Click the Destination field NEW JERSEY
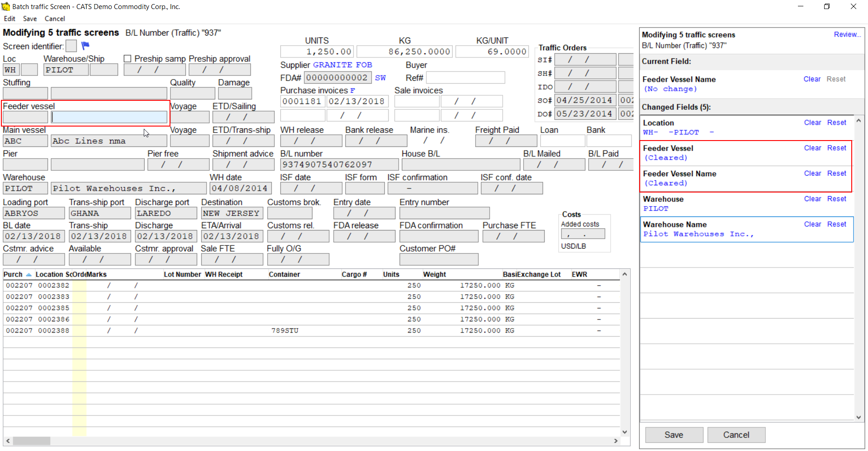This screenshot has width=868, height=451. tap(232, 213)
